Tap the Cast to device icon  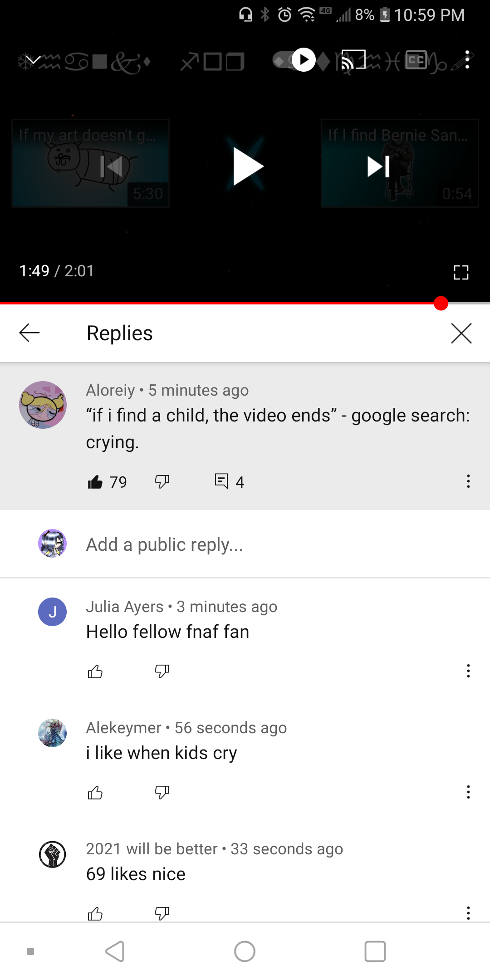click(353, 60)
